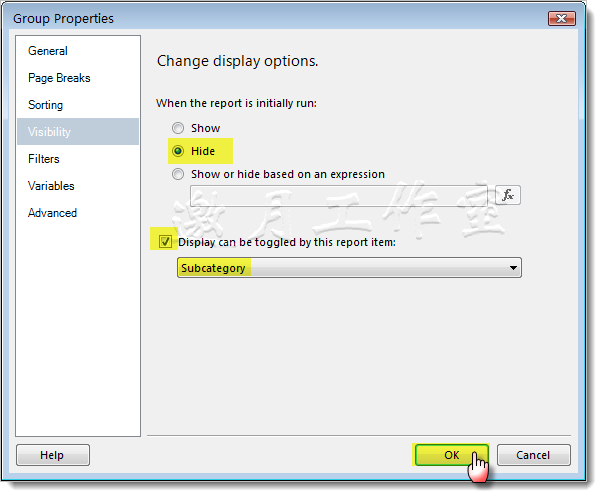Screen dimensions: 602x497
Task: Toggle Display can be toggled checkbox
Action: click(x=165, y=242)
